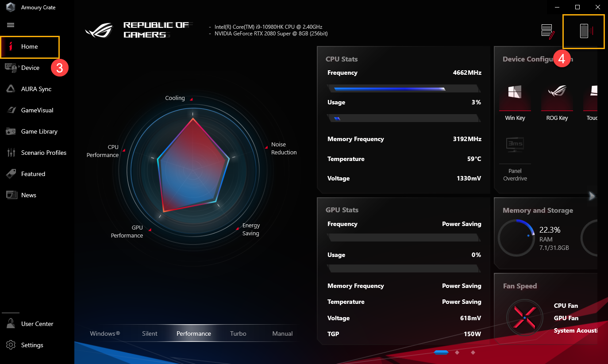
Task: Click the 3192MHz memory frequency value
Action: pos(467,139)
